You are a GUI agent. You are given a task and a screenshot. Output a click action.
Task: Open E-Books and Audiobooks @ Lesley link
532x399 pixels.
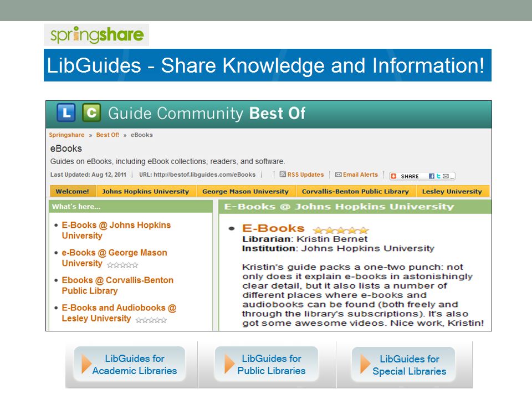(119, 313)
